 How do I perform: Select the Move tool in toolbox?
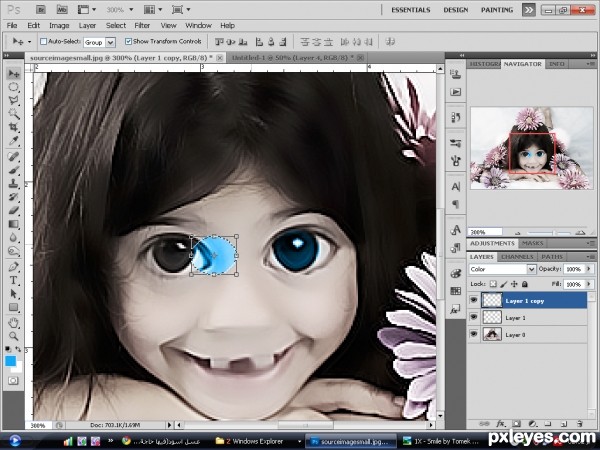click(x=13, y=73)
